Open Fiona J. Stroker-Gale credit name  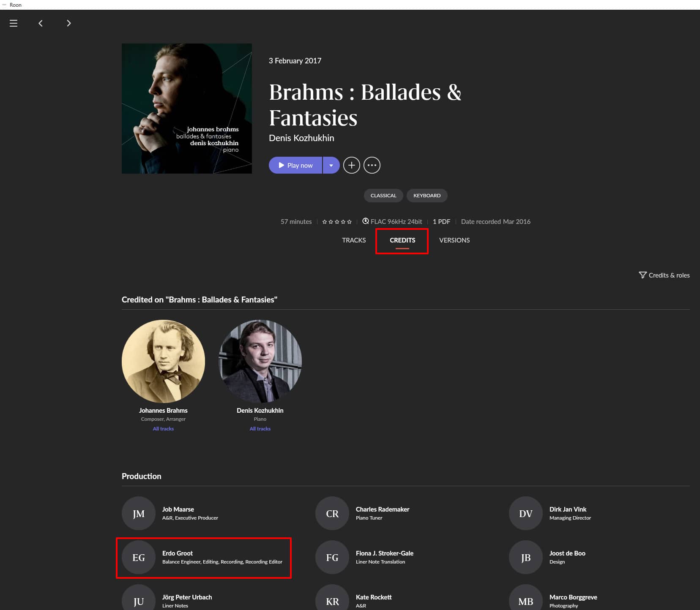[x=385, y=553]
